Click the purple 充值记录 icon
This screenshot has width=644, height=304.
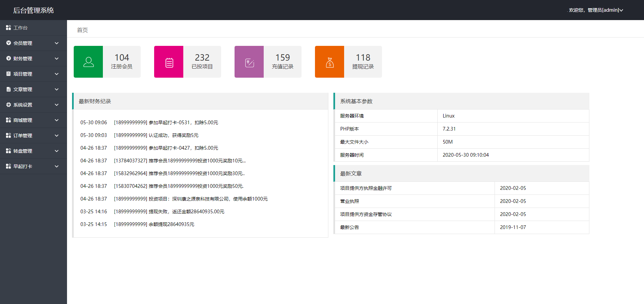[x=250, y=63]
